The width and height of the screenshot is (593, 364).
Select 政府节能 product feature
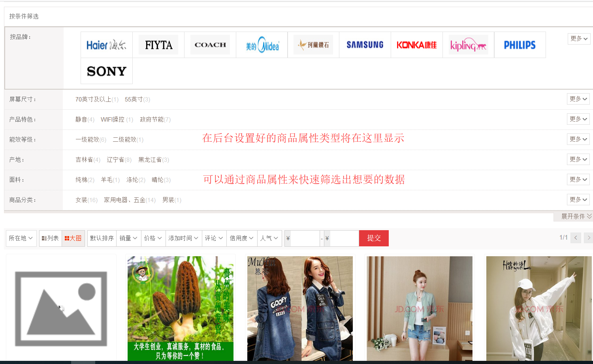155,120
